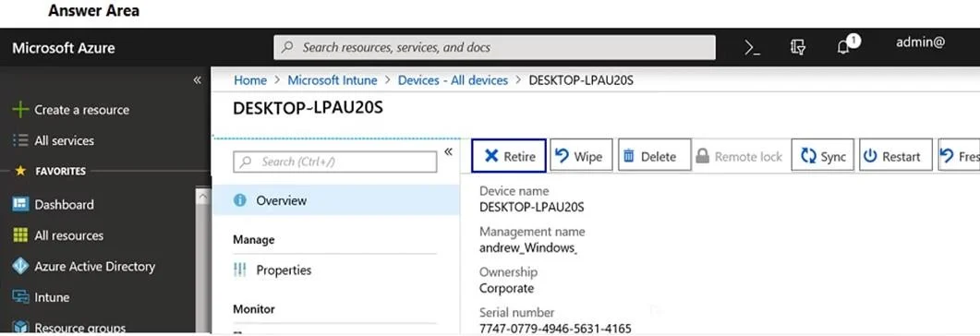Go to Microsoft Intune breadcrumb

333,80
